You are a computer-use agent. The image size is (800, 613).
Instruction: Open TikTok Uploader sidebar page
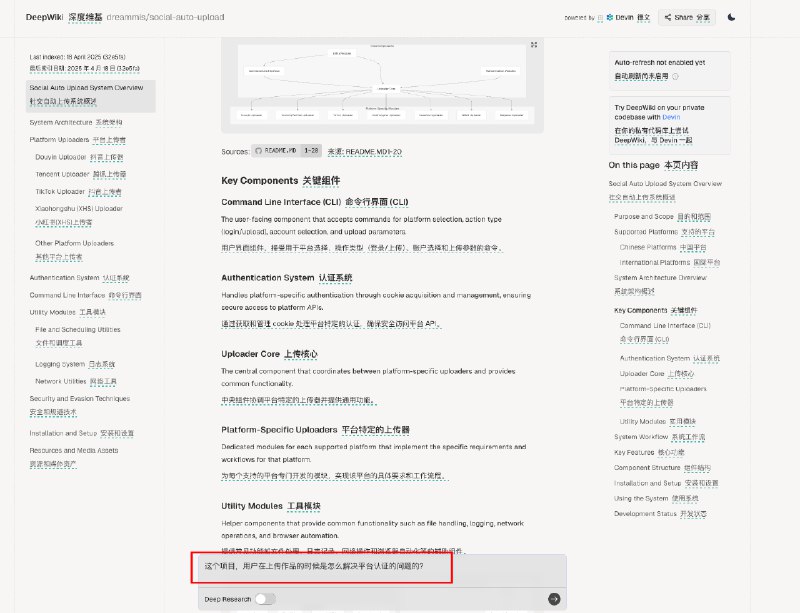point(78,192)
